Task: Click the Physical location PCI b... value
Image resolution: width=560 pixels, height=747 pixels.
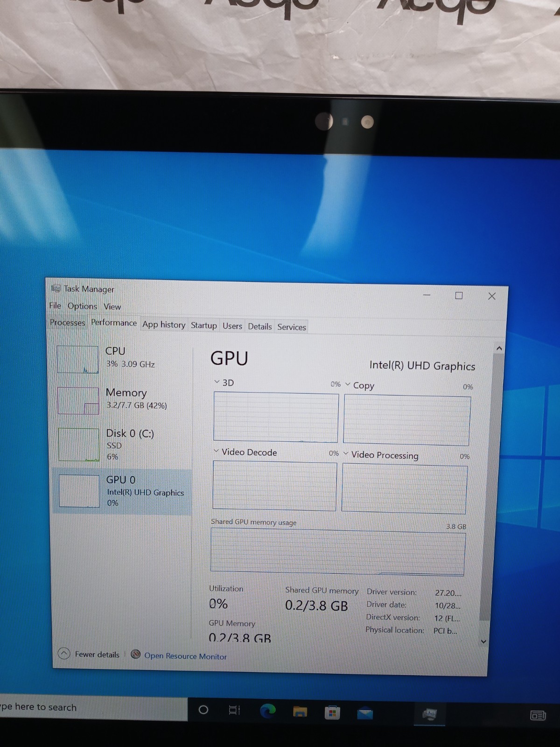Action: pos(445,631)
